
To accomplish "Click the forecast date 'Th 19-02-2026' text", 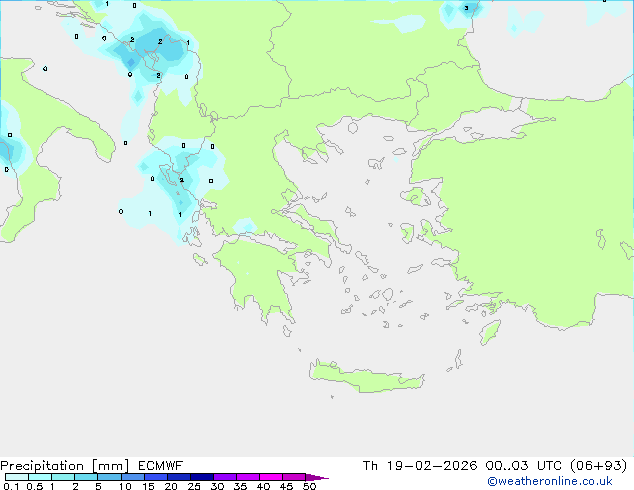I will coord(420,466).
